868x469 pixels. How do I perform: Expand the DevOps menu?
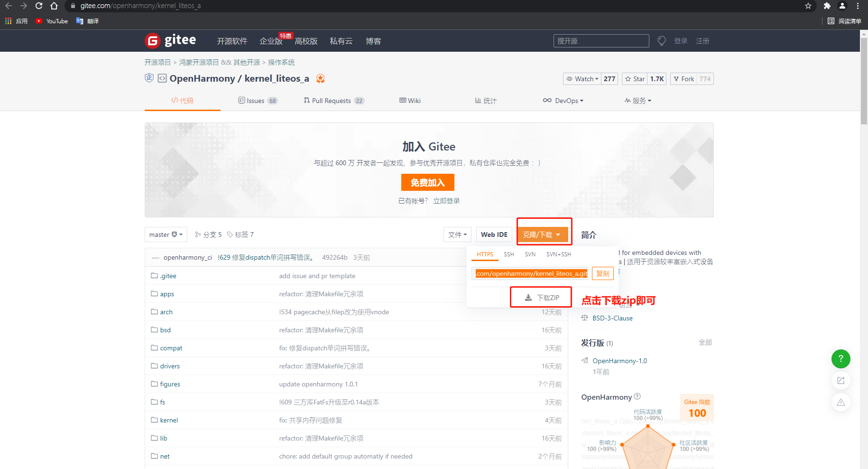(563, 101)
